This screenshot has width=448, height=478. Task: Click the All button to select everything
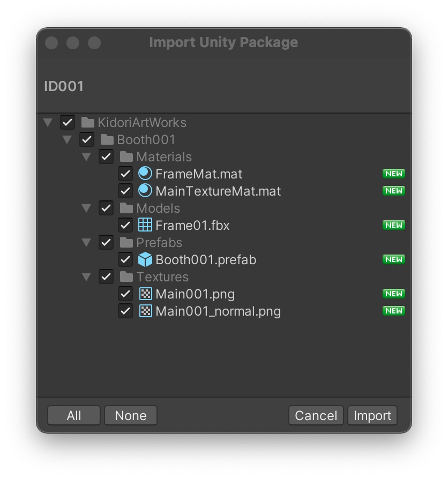pos(74,415)
